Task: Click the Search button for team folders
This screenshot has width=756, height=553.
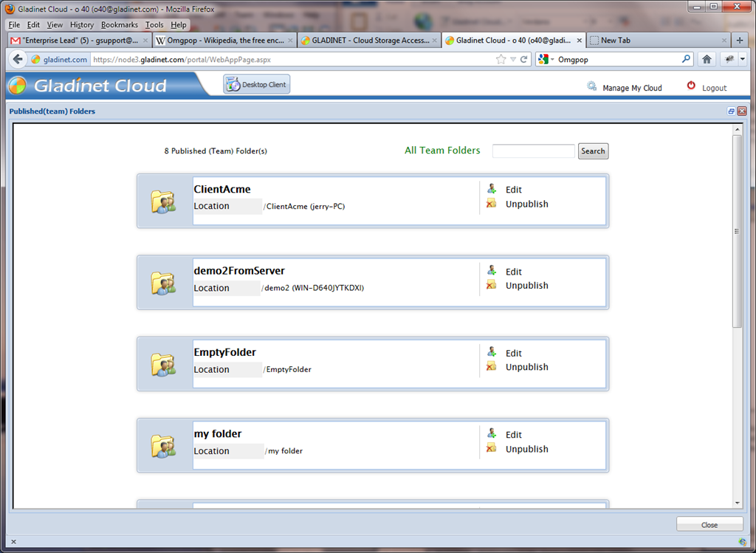Action: click(x=593, y=151)
